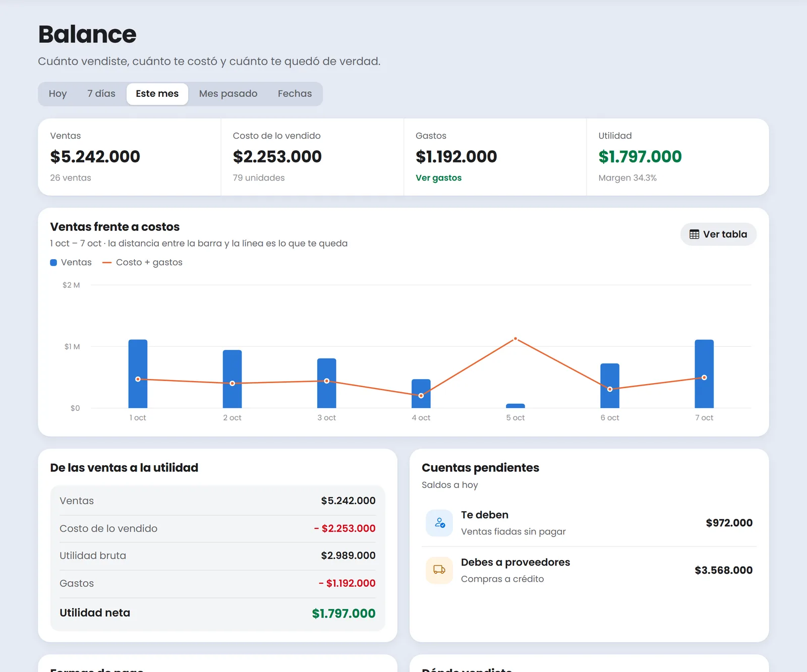
Task: Click the Margen 34.3% text
Action: 627,178
